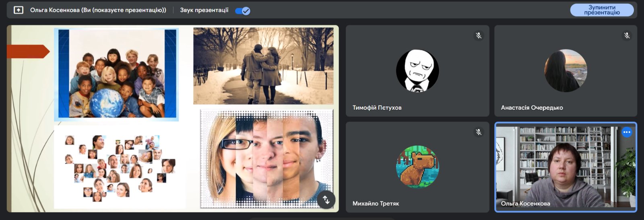The width and height of the screenshot is (644, 220).
Task: Click the Анастасія Очередько name label
Action: point(532,108)
